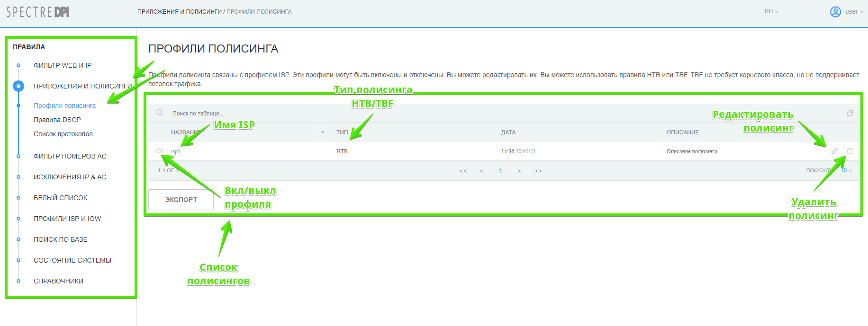
Task: Click the pencil edit icon for isp1
Action: 834,151
